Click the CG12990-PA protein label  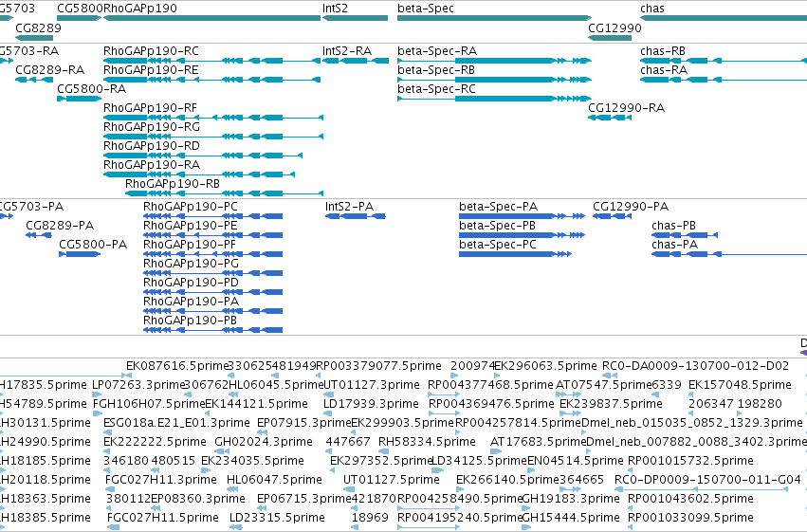pyautogui.click(x=631, y=207)
